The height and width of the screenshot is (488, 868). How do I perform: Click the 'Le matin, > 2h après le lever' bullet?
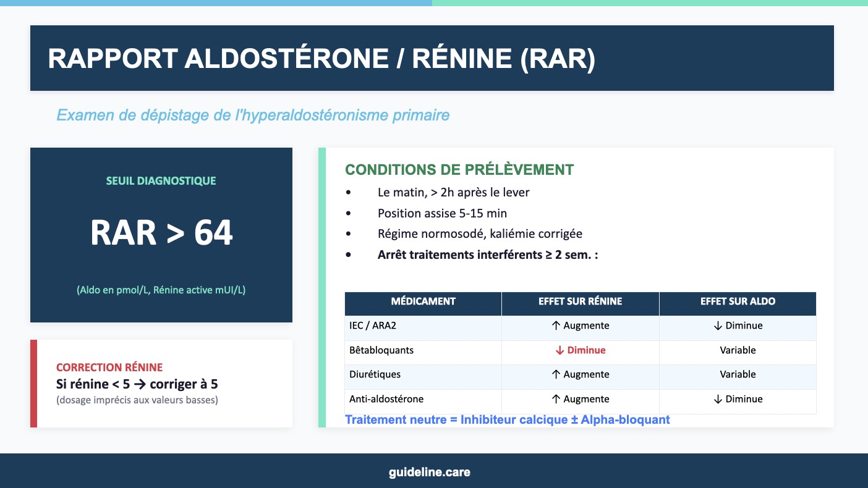pyautogui.click(x=453, y=192)
